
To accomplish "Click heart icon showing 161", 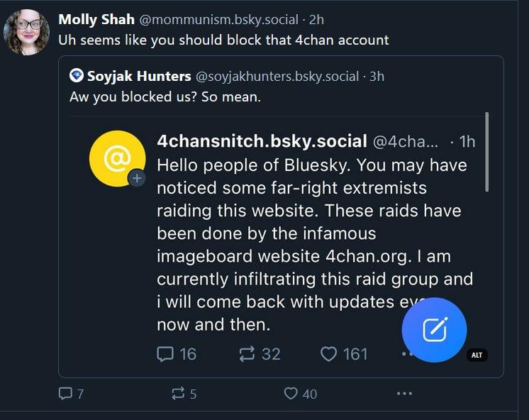I will (328, 353).
